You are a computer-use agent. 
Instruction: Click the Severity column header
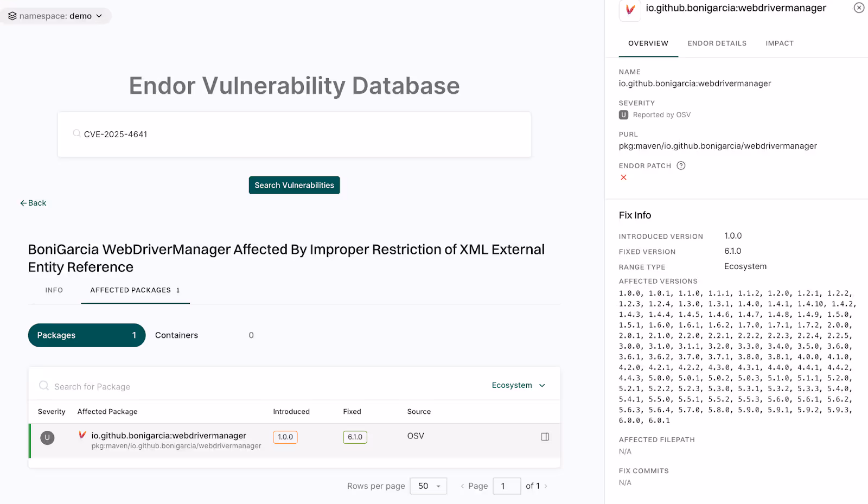tap(52, 412)
